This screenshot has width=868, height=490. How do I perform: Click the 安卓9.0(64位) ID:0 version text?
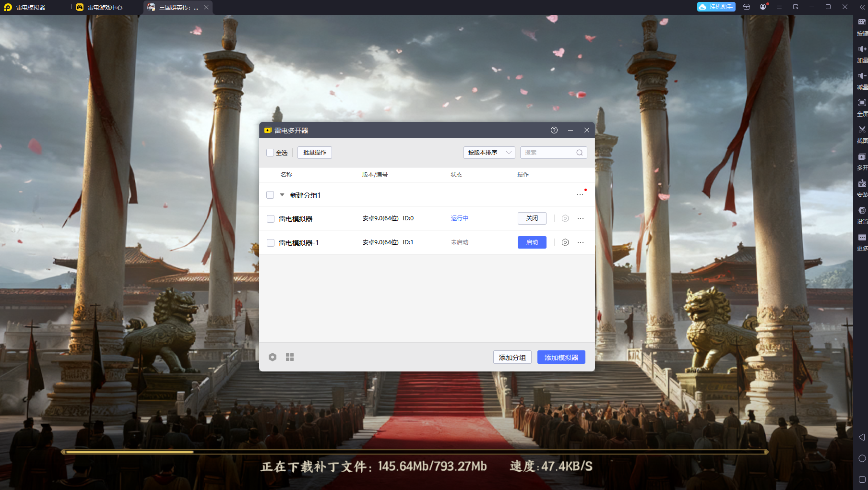[388, 218]
